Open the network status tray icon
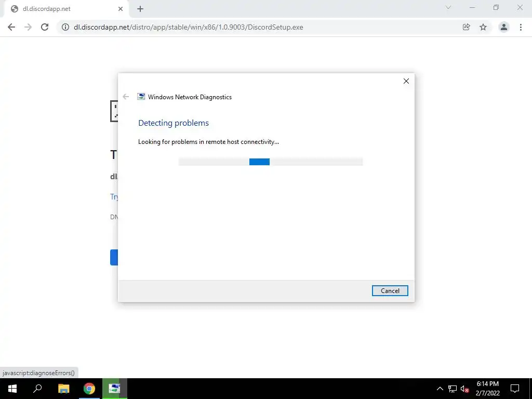The height and width of the screenshot is (399, 532). click(x=453, y=389)
